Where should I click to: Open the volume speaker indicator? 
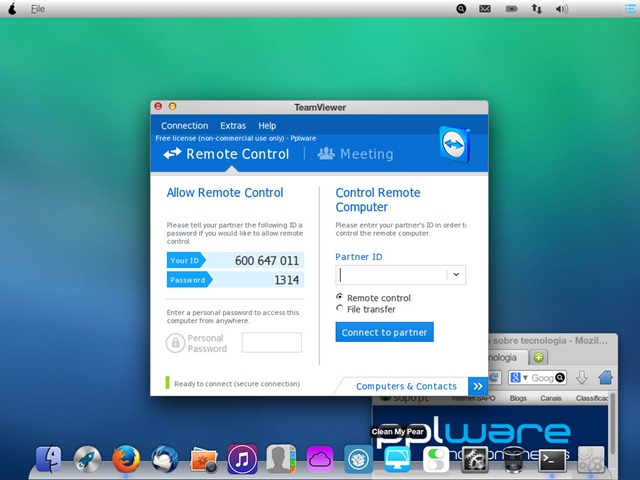click(562, 9)
